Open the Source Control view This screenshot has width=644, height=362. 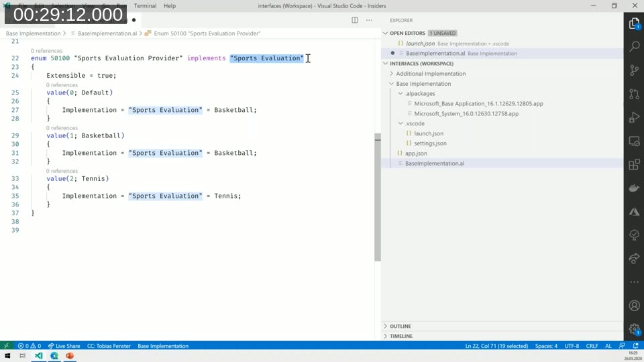[x=634, y=70]
